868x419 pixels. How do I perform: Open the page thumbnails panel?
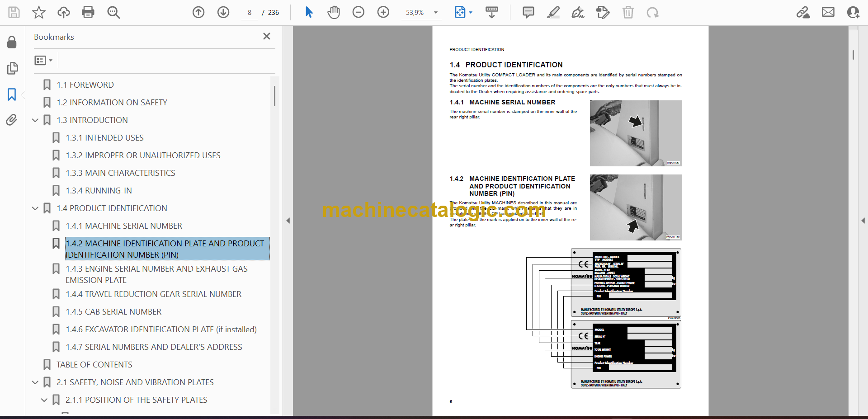12,68
